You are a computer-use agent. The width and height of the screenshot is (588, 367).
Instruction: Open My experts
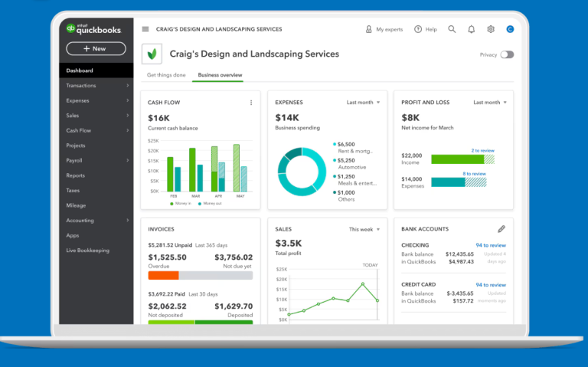[x=384, y=29]
